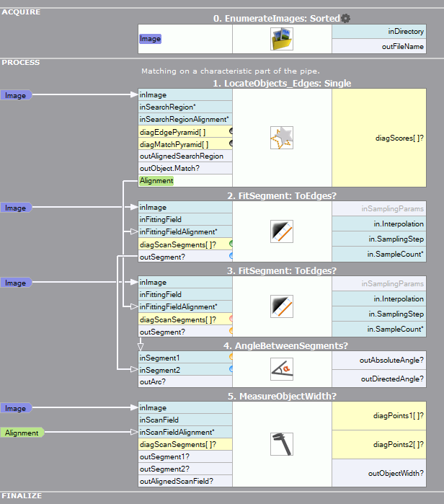Click the MeasureObjectWidth caliper icon
The height and width of the screenshot is (504, 444).
[282, 444]
